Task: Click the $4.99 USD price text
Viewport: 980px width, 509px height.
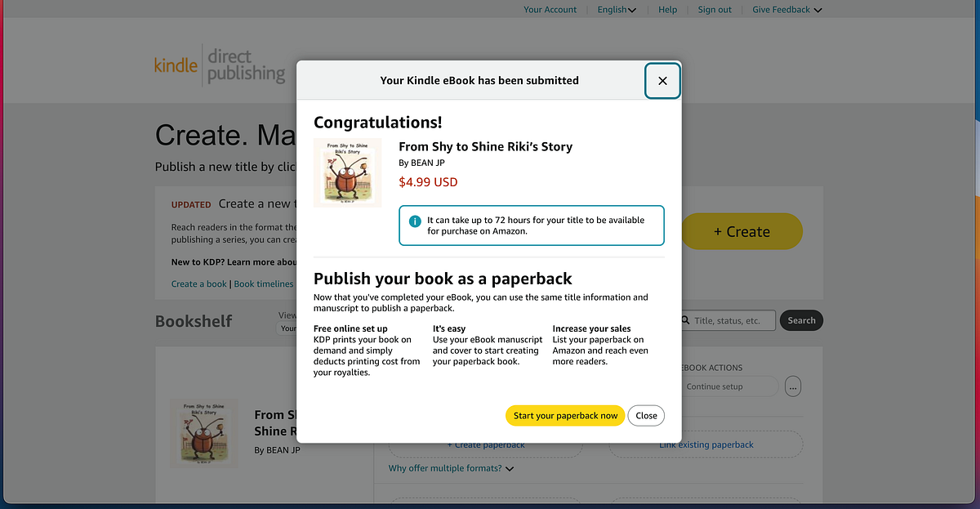Action: point(428,182)
